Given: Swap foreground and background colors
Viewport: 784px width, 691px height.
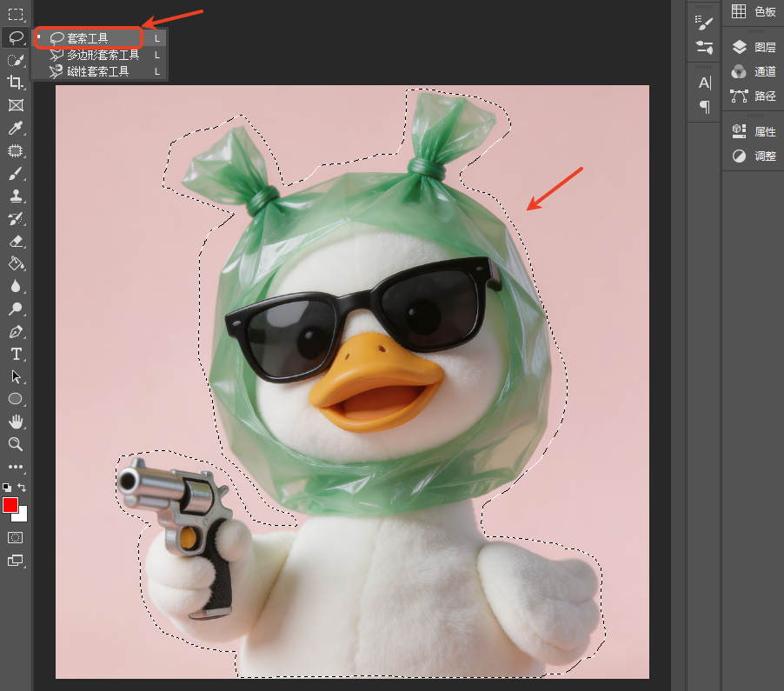Looking at the screenshot, I should coord(22,487).
